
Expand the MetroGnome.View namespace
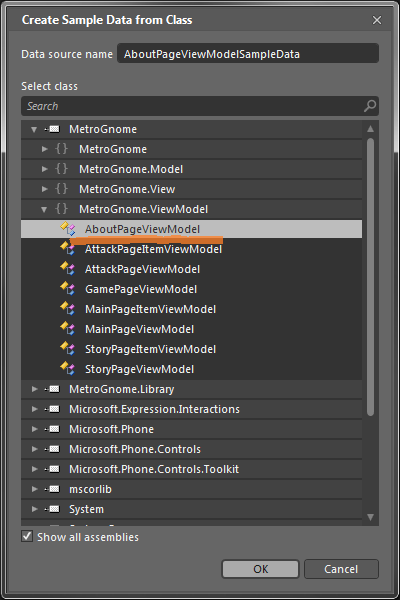coord(44,189)
